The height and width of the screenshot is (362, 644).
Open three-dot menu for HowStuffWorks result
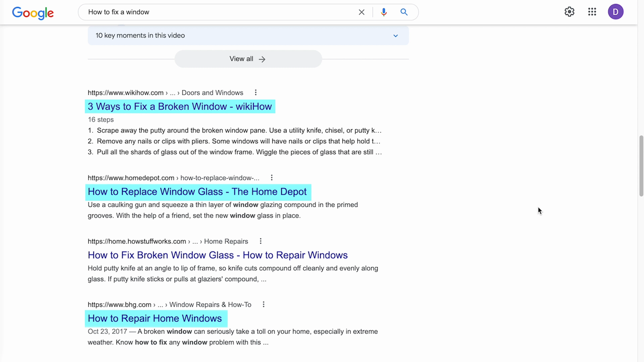click(x=261, y=241)
